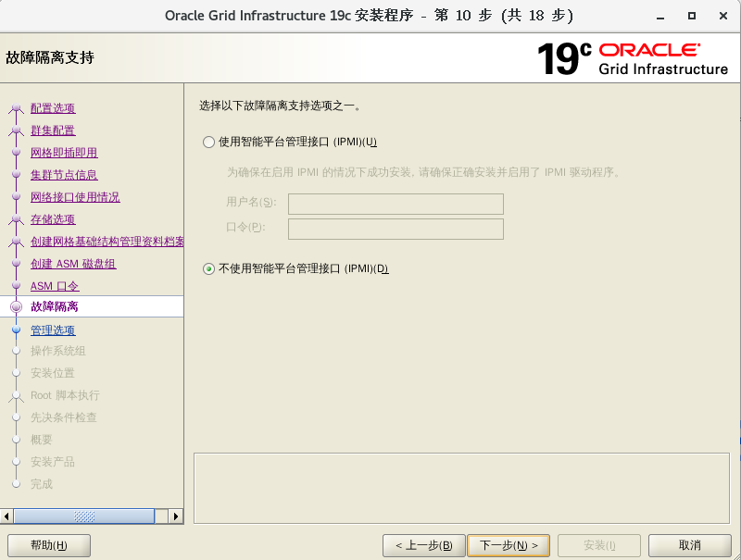Go to the 群集配置 step
This screenshot has height=560, width=741.
[x=53, y=131]
